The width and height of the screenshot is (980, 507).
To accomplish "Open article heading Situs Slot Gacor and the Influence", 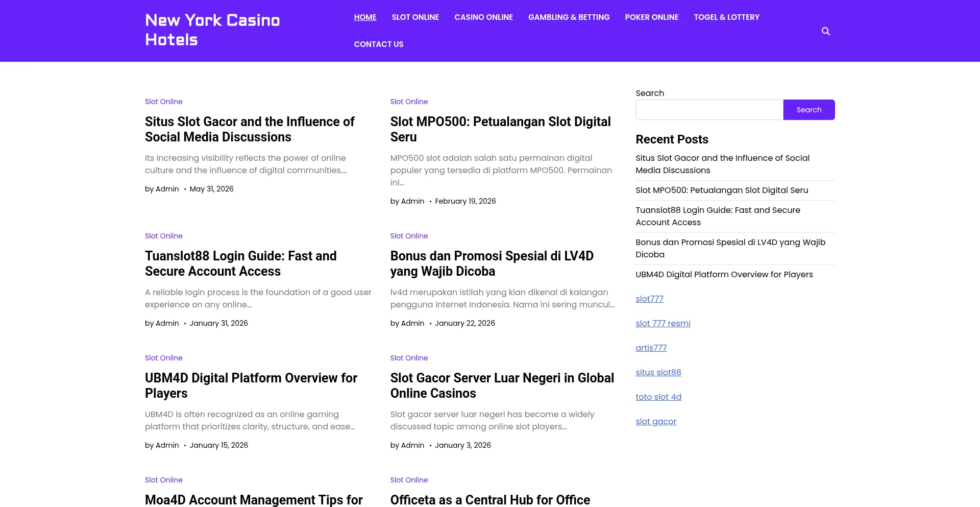I will (250, 129).
